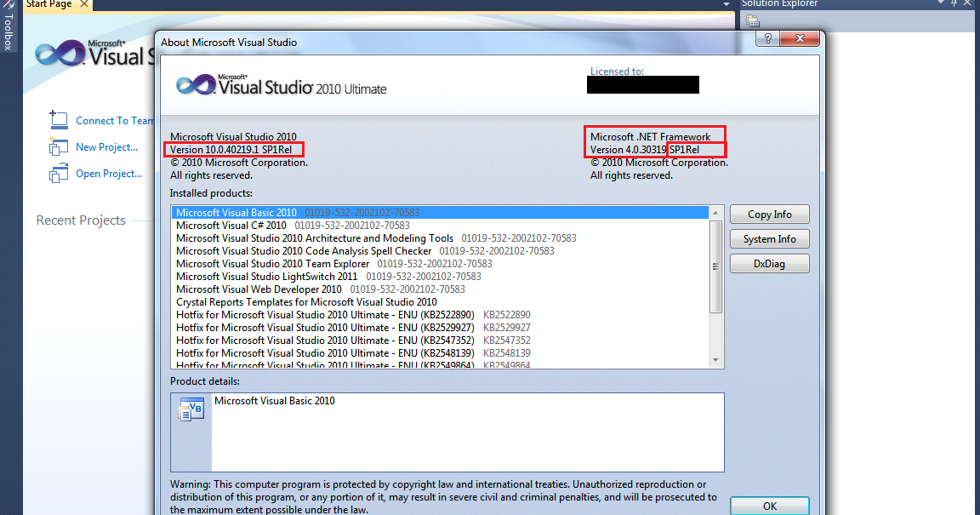The width and height of the screenshot is (980, 515).
Task: Open Solution Explorer window position dropdown arrow
Action: click(941, 3)
